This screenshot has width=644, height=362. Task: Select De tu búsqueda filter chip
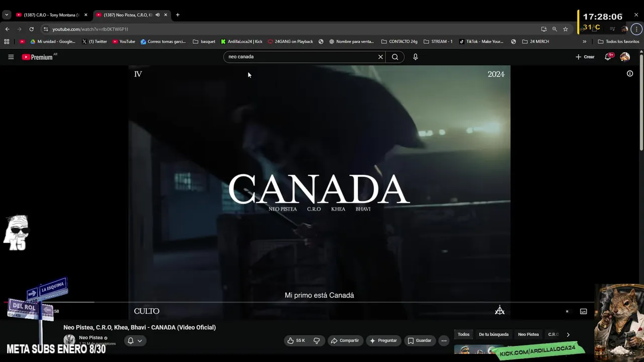tap(494, 334)
